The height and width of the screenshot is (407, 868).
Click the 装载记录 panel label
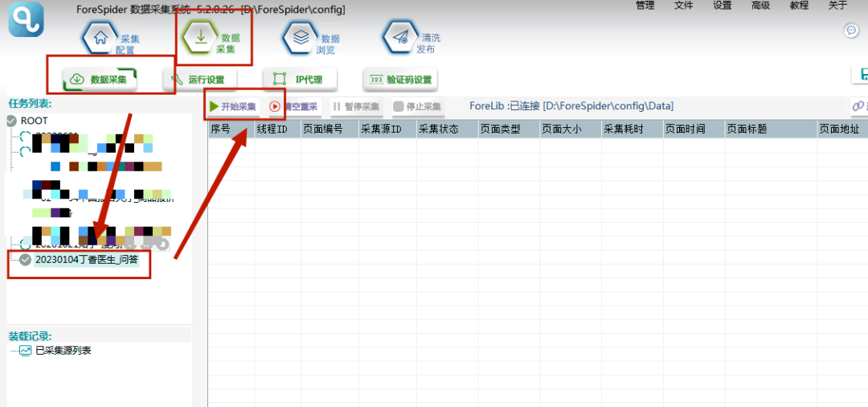[x=30, y=336]
